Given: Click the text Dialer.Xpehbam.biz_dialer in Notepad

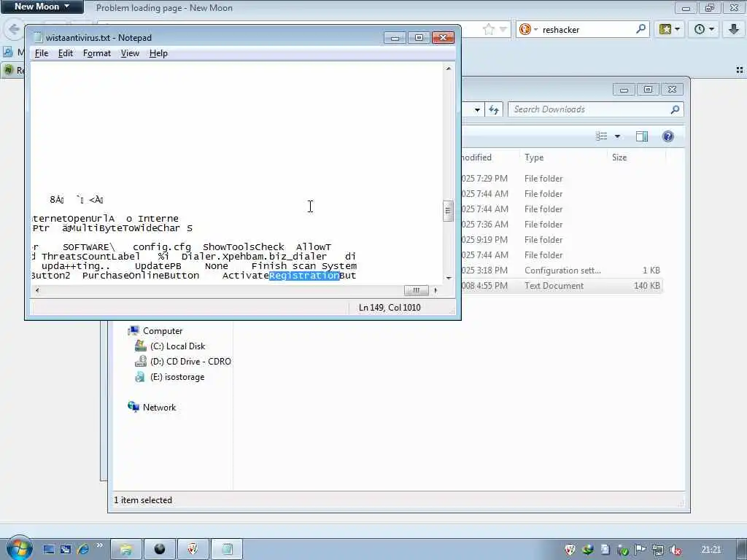Looking at the screenshot, I should pos(254,257).
